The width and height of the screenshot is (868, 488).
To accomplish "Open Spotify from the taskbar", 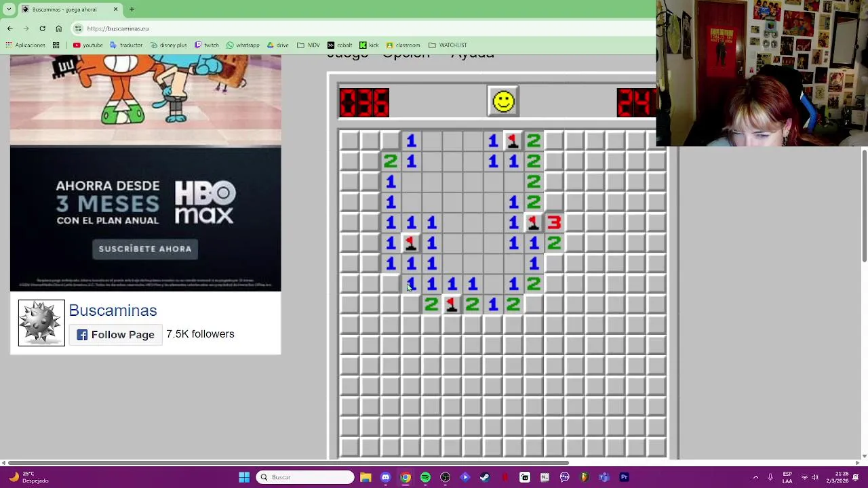I will coord(425,477).
